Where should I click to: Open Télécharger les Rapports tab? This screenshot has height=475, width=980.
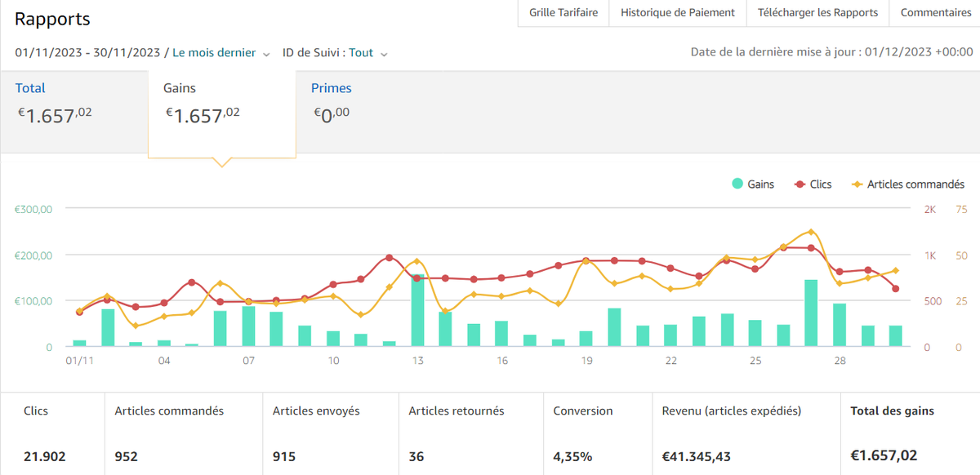tap(817, 13)
